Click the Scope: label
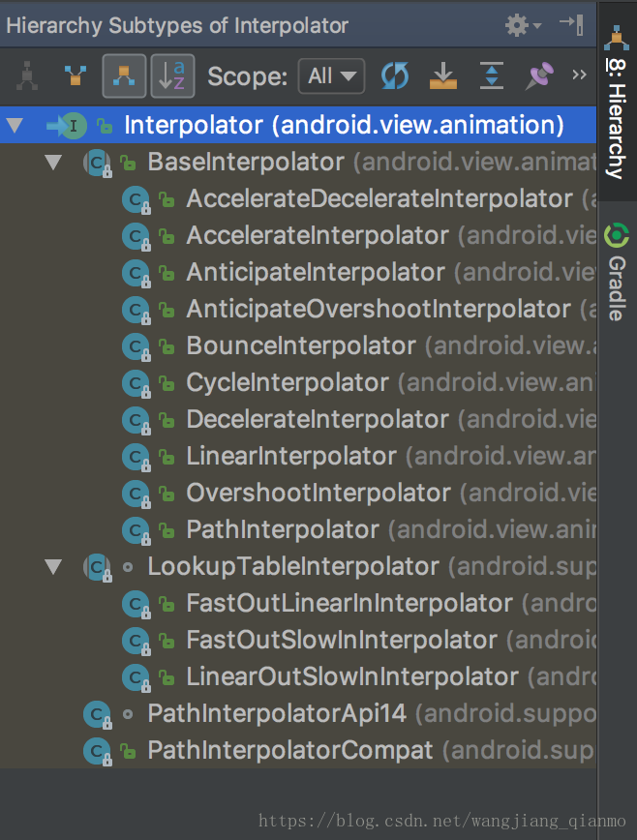 tap(248, 76)
